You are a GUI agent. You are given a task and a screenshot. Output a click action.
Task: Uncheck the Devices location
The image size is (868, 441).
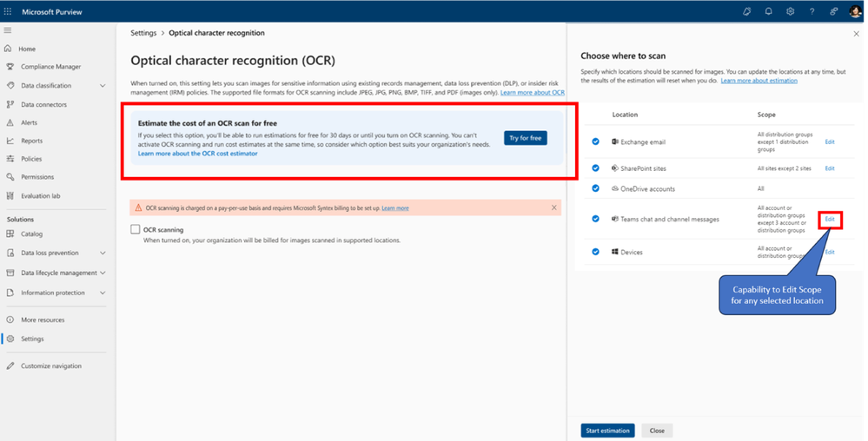click(x=595, y=252)
